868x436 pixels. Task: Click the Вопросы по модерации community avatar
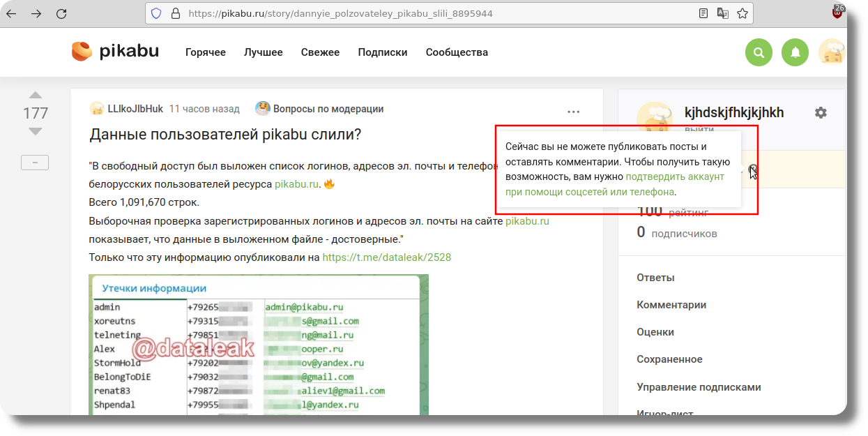(x=263, y=109)
